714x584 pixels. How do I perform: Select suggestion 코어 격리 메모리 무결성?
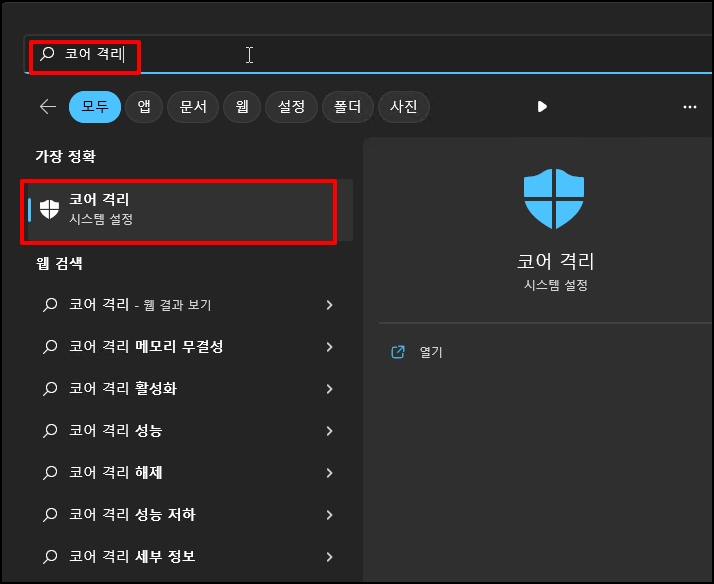tap(188, 347)
